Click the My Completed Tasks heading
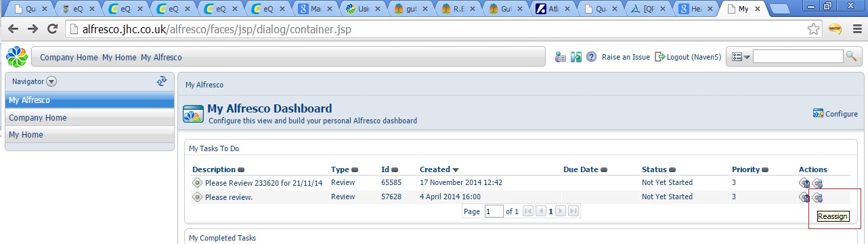868x244 pixels. click(x=222, y=238)
